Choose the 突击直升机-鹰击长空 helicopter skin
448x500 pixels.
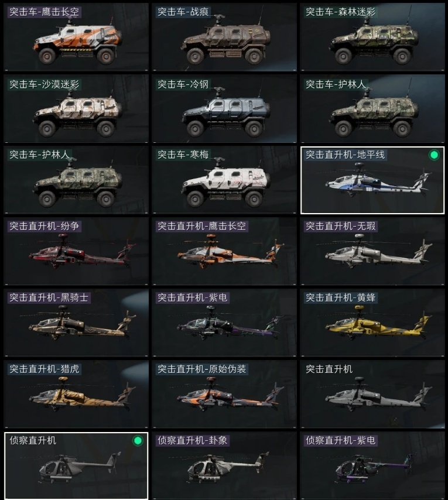(224, 251)
